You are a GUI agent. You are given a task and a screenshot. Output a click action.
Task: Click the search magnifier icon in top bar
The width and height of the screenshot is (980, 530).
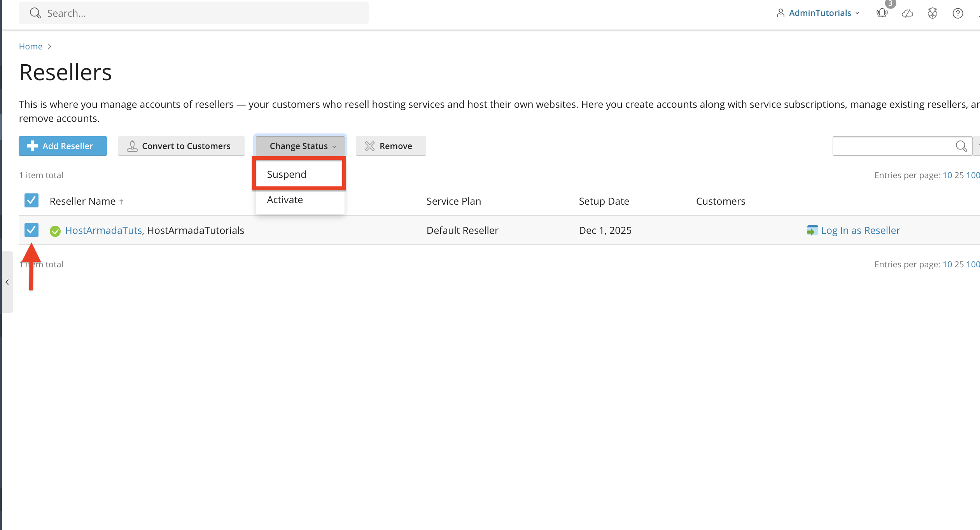point(35,13)
